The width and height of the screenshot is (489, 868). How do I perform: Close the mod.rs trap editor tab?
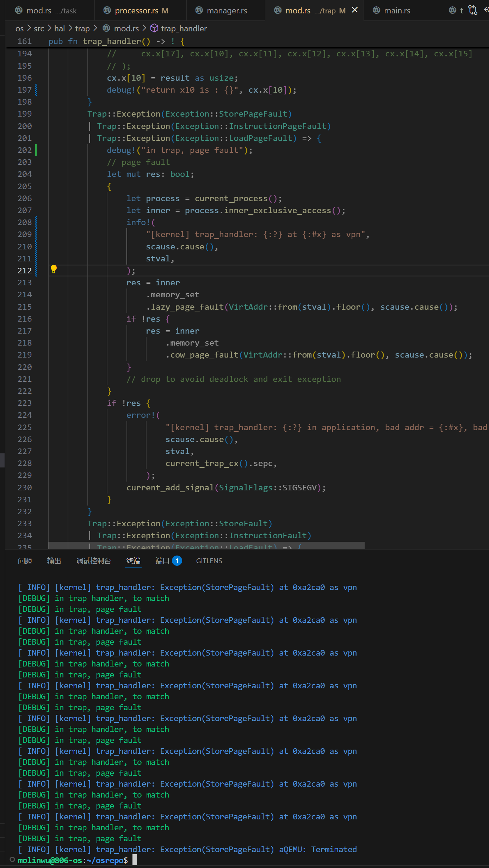pos(355,10)
